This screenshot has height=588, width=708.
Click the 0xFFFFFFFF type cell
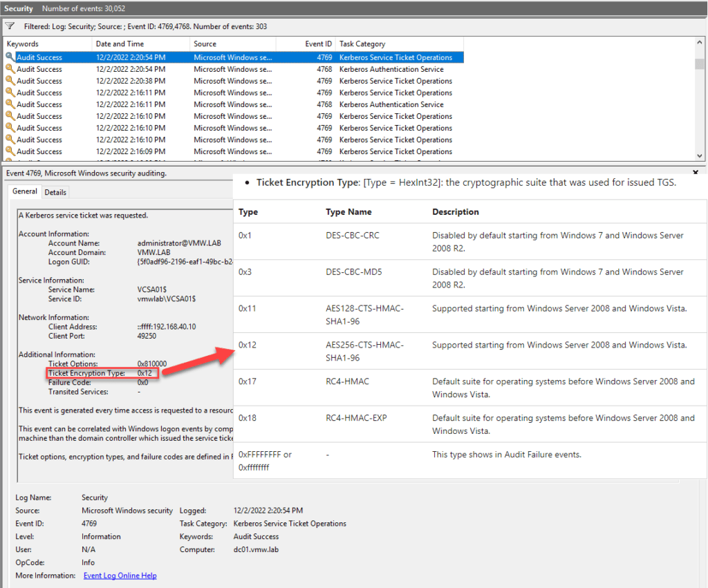coord(265,461)
